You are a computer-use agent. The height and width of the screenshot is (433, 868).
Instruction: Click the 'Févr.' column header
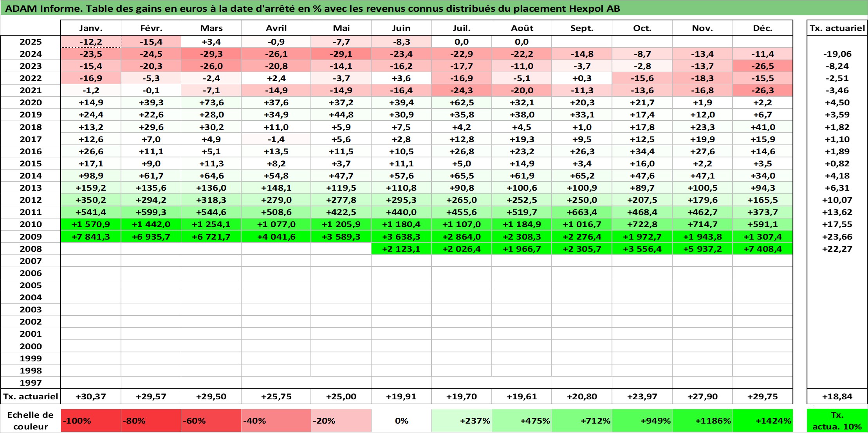[x=151, y=28]
